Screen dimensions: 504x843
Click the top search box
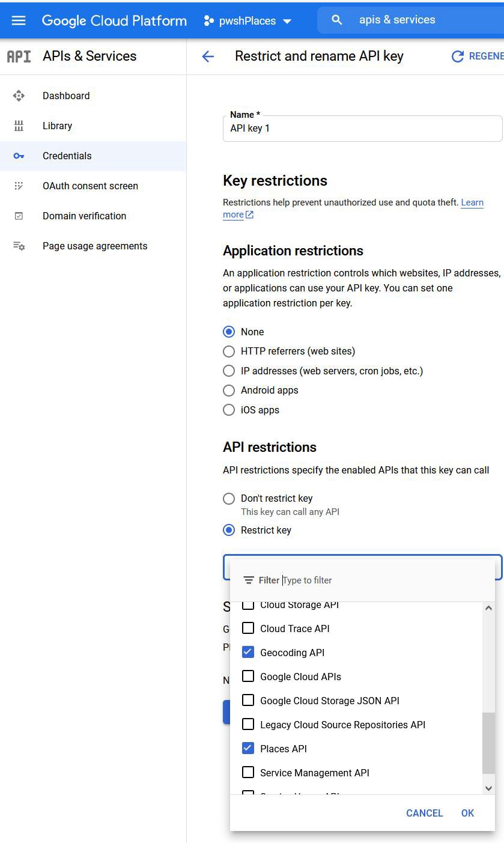pyautogui.click(x=410, y=20)
